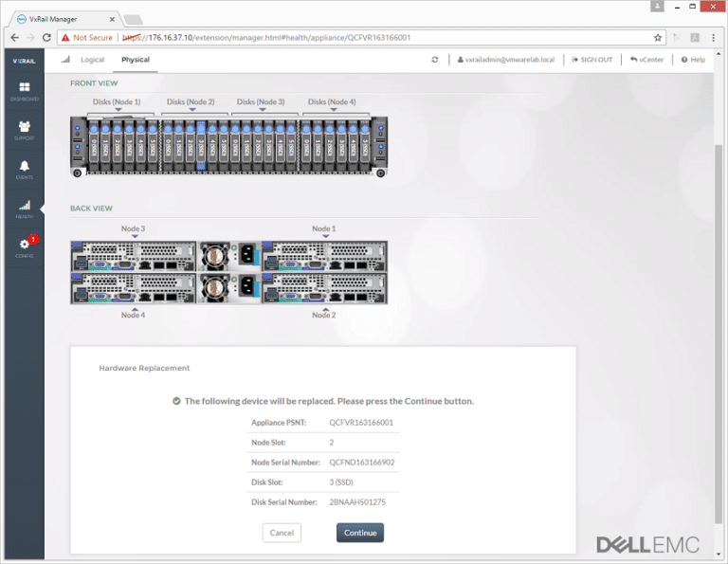Click the health bars icon beside Logical
This screenshot has height=564, width=728.
click(66, 60)
